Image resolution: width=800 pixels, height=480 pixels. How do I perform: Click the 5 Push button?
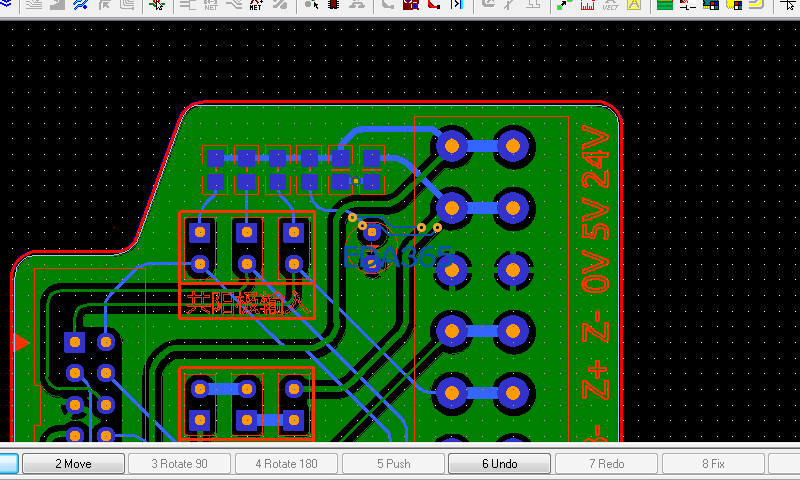tap(393, 464)
